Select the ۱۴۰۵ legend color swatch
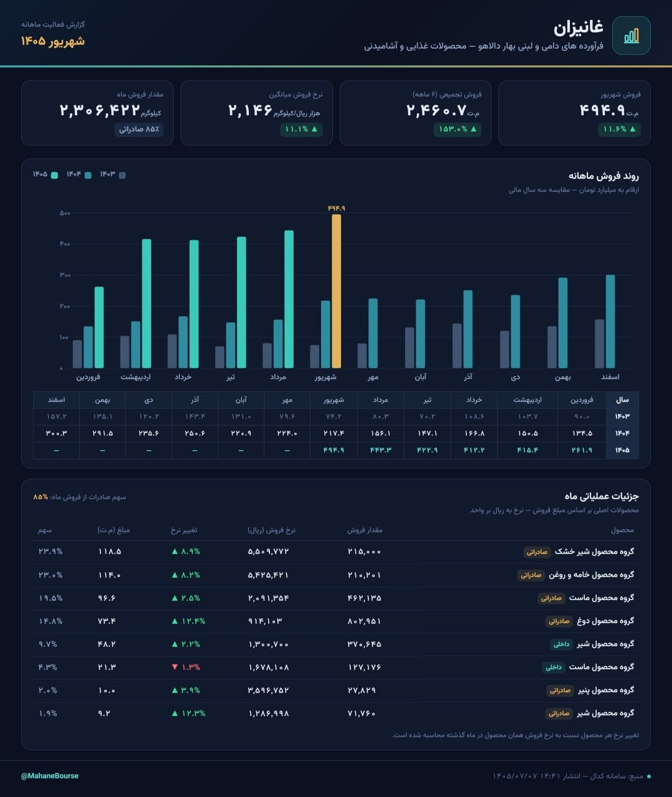Image resolution: width=672 pixels, height=797 pixels. click(55, 175)
